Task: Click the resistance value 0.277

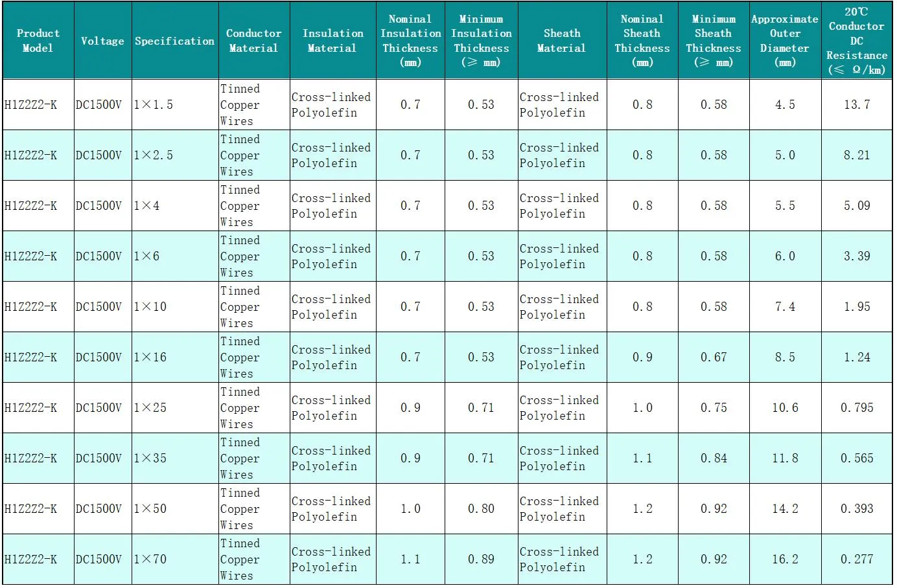Action: coord(857,559)
